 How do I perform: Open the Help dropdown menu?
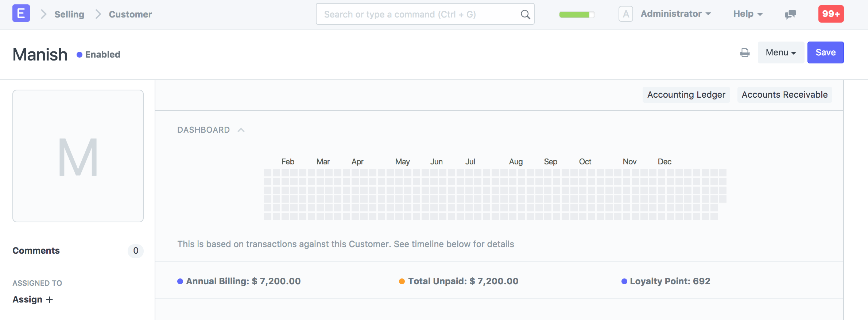pos(748,14)
